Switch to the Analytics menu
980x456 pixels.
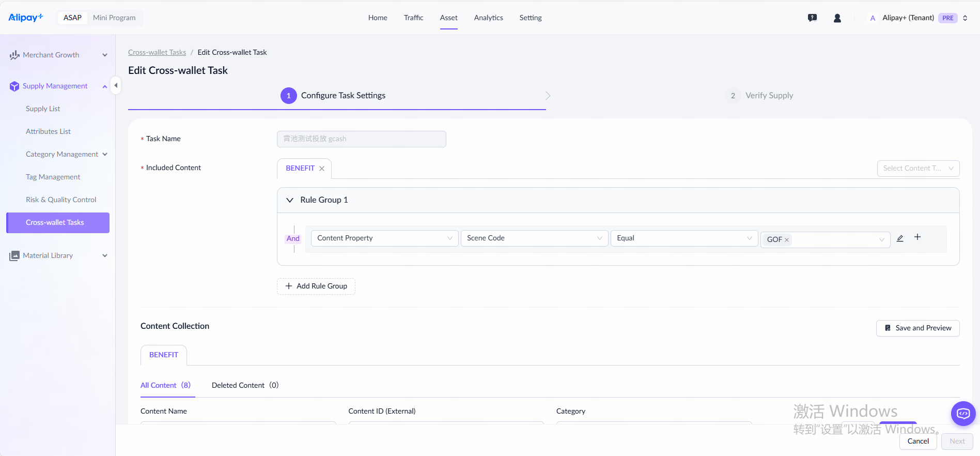tap(488, 18)
